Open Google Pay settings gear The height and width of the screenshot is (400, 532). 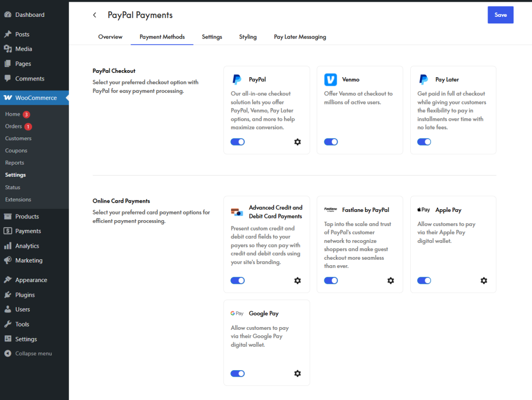[297, 373]
